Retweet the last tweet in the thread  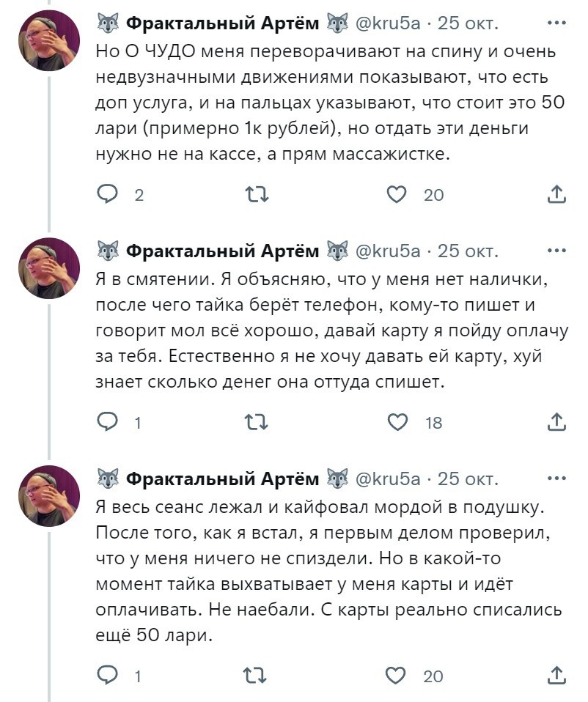coord(257,675)
